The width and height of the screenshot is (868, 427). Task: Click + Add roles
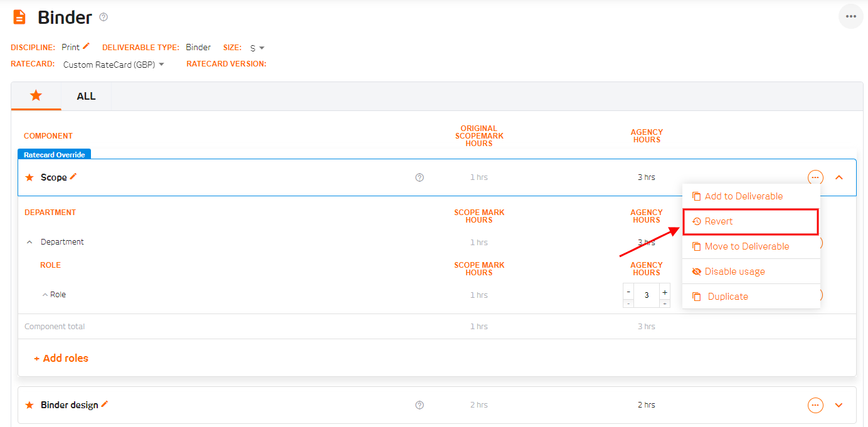61,358
